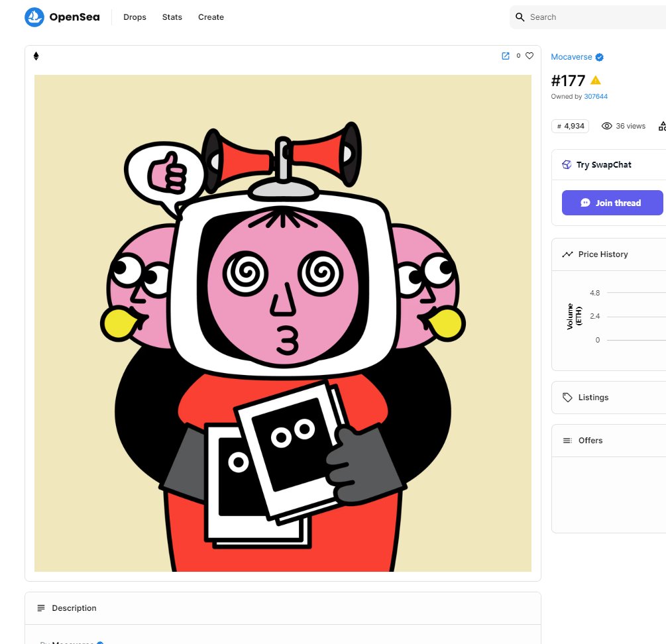Click the 2.4 volume axis label
Screen dimensions: 666x644
(x=594, y=316)
